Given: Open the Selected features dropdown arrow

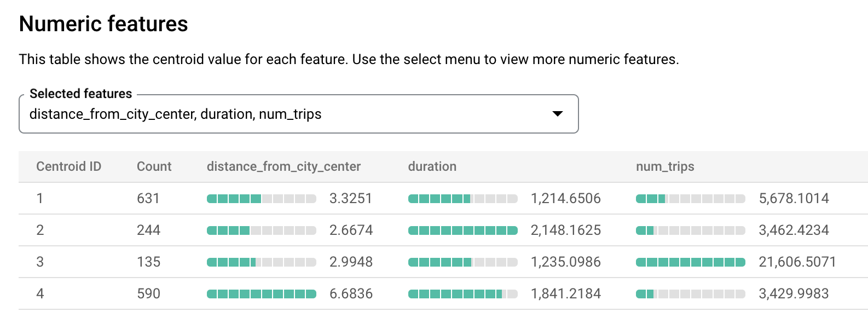Looking at the screenshot, I should tap(557, 114).
